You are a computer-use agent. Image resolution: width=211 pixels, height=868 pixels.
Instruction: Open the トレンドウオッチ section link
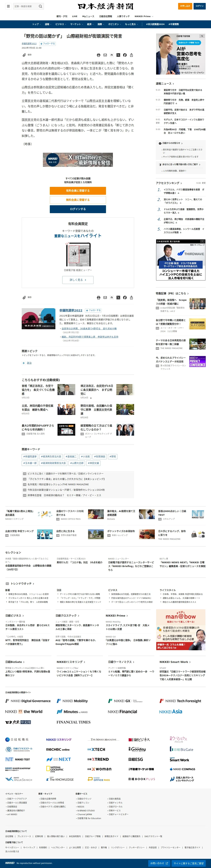pos(22,584)
